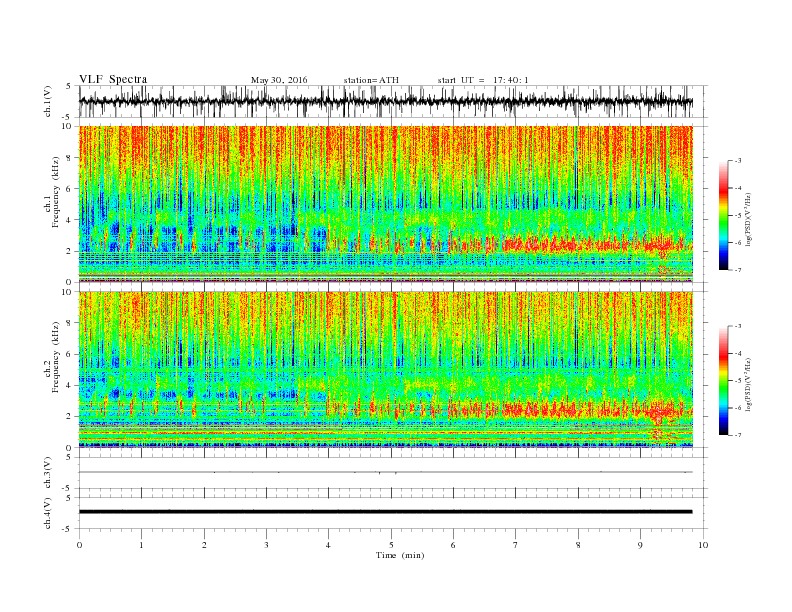Select the "start UT = 17:40:1" text
This screenshot has width=792, height=612.
(483, 80)
